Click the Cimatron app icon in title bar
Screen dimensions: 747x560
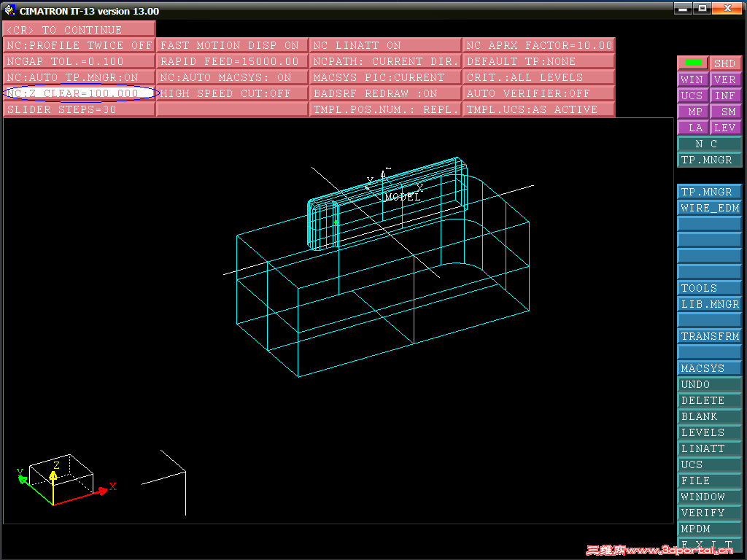(9, 10)
